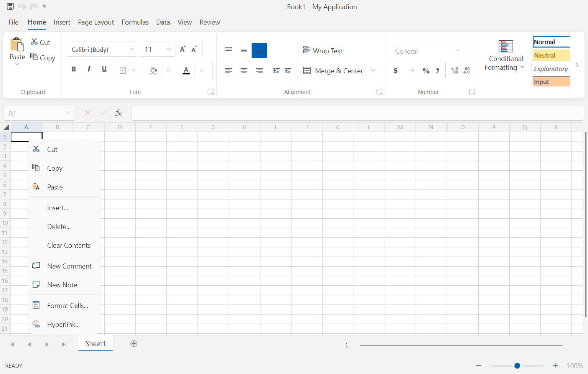Confirm formula entry with the checkmark

103,113
